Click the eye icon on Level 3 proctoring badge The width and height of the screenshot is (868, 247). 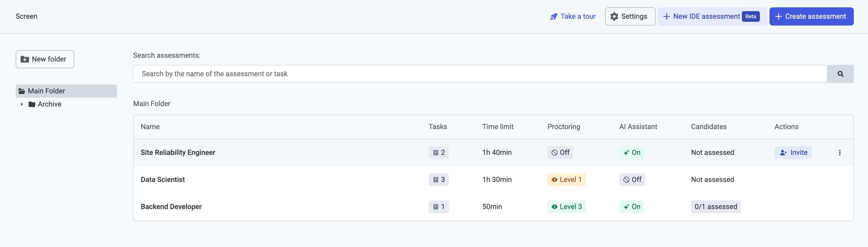tap(555, 207)
